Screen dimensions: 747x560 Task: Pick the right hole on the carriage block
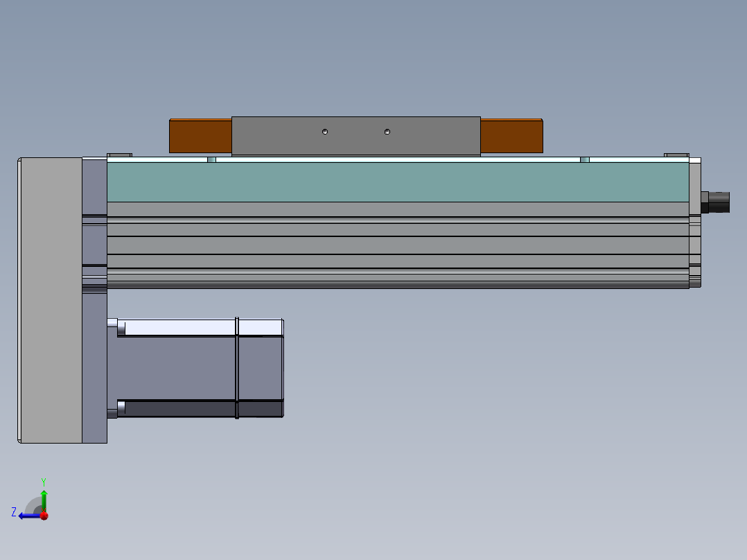coord(387,132)
